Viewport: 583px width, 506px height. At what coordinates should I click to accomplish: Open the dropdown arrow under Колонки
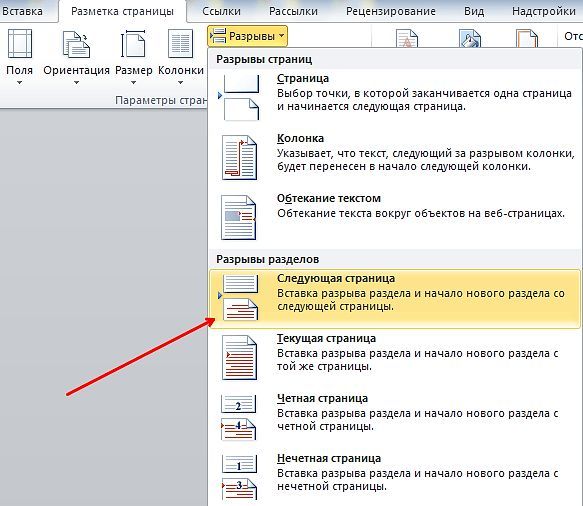[180, 83]
